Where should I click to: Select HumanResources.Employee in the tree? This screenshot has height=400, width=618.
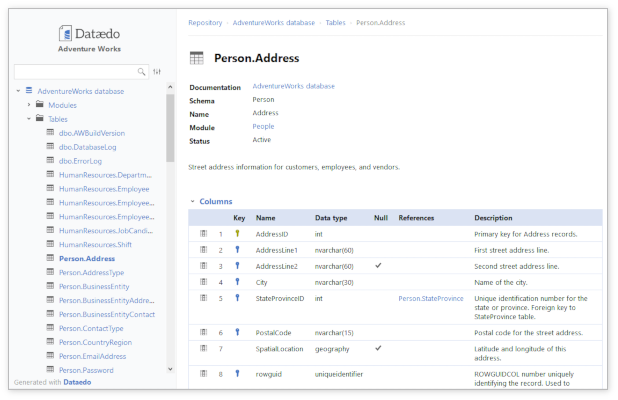tap(104, 189)
